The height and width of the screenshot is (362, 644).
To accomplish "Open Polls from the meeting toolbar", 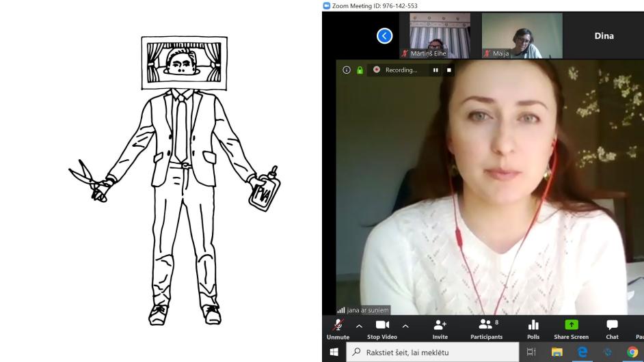I will pos(533,327).
